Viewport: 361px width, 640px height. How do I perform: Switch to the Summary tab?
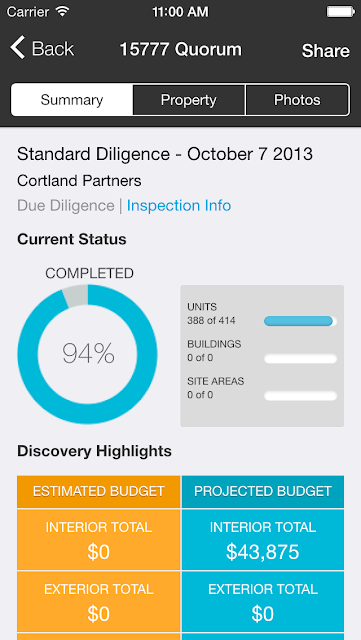(72, 100)
